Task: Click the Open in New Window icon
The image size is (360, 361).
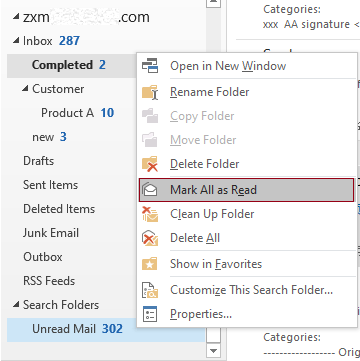Action: point(150,66)
